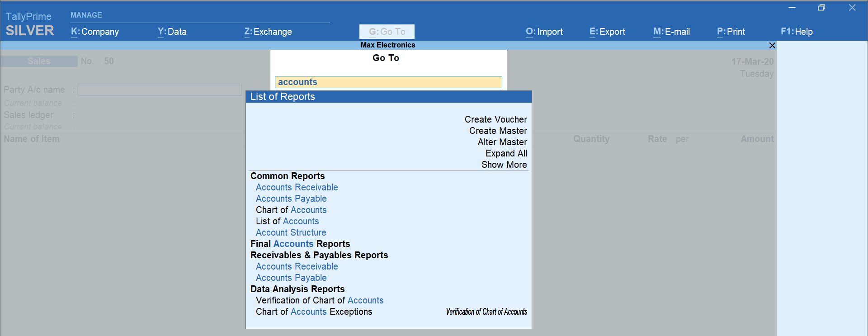Open Chart of Accounts report
868x336 pixels.
(291, 210)
